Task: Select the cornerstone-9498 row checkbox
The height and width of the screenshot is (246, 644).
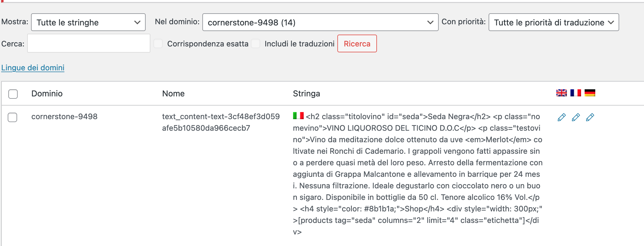Action: [12, 117]
